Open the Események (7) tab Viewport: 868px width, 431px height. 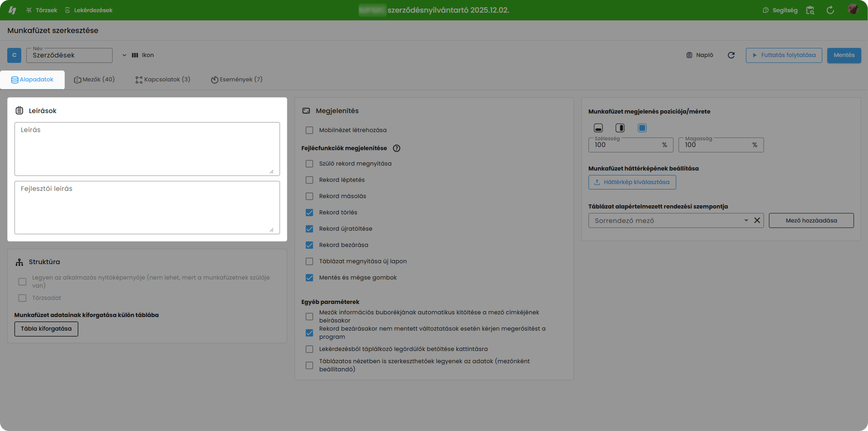(237, 80)
